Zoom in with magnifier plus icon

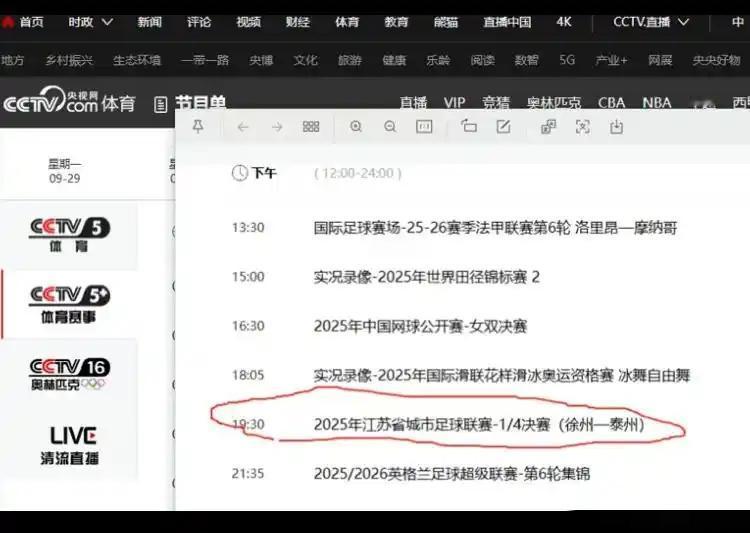356,127
